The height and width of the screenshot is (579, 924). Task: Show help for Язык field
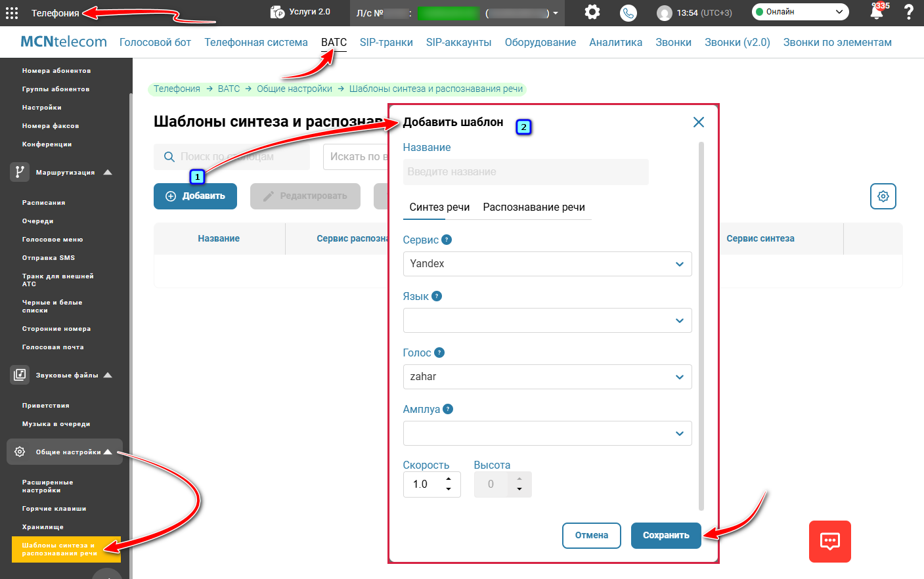(x=437, y=296)
